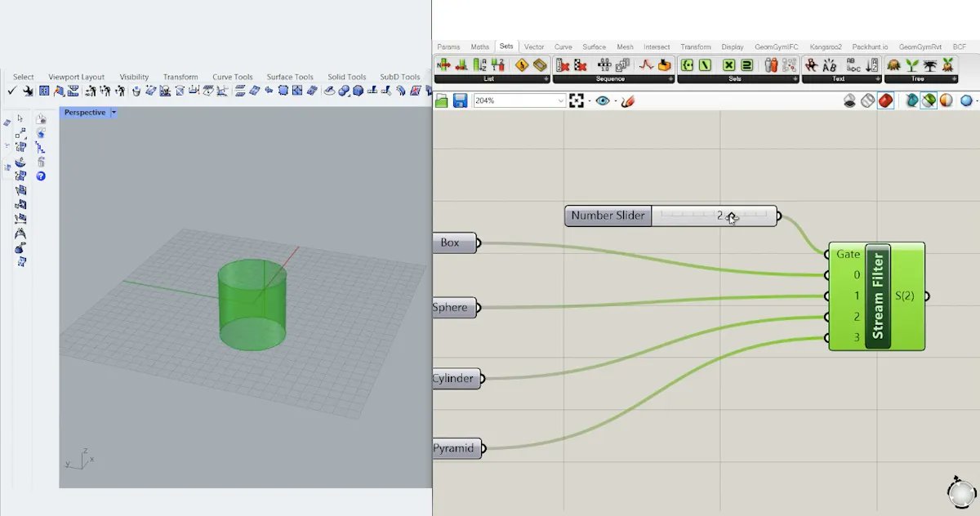Click the Number Slider name label
980x516 pixels.
tap(608, 216)
